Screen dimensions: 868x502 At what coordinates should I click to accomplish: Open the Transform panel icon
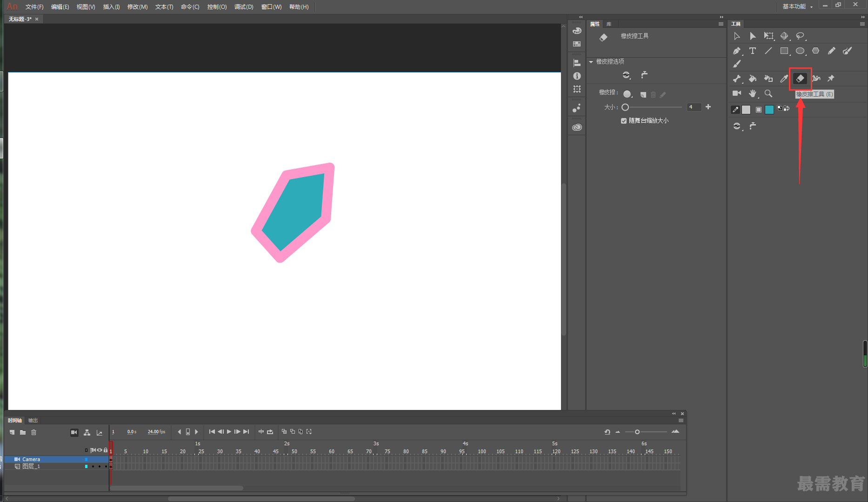(577, 89)
